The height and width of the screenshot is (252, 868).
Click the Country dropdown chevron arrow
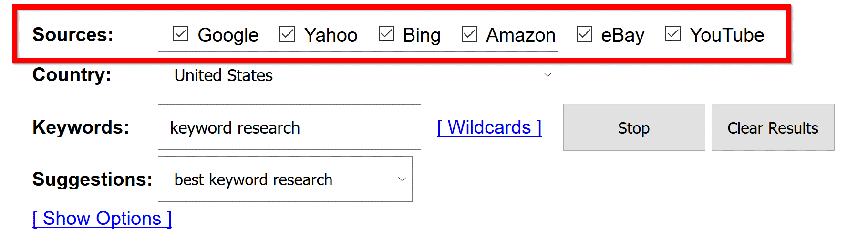point(548,75)
